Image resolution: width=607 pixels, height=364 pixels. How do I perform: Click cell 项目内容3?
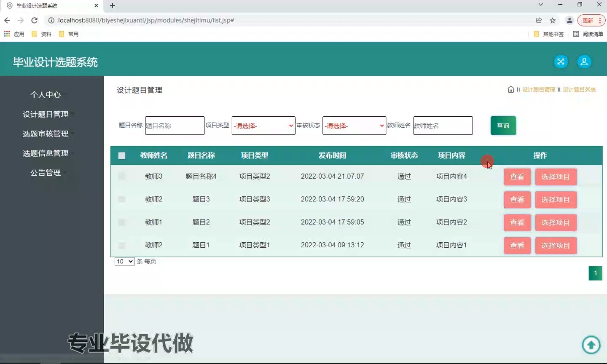coord(451,199)
